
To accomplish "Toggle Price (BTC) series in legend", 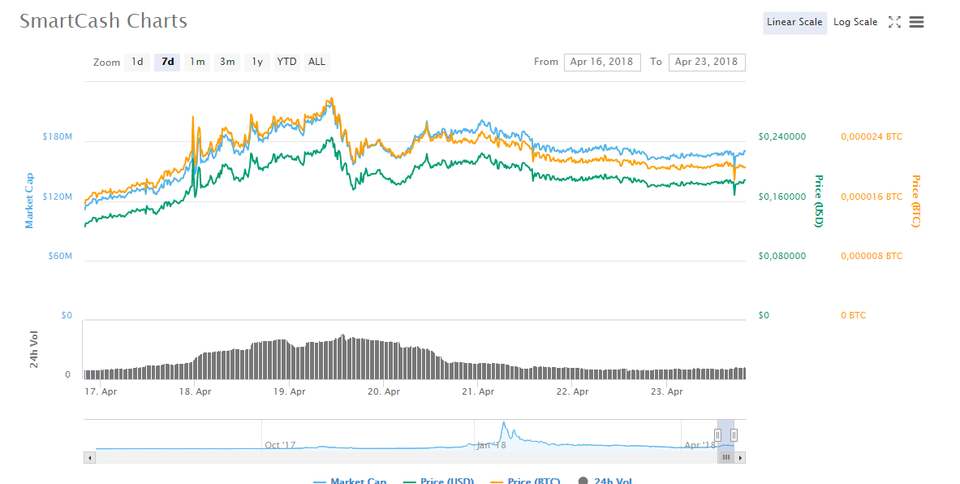I will pos(525,481).
